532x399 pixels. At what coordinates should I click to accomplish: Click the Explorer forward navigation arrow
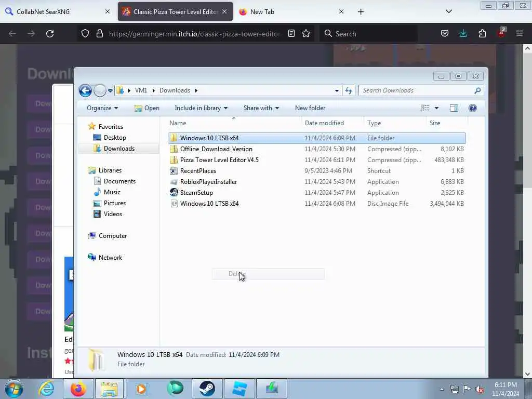pyautogui.click(x=100, y=90)
